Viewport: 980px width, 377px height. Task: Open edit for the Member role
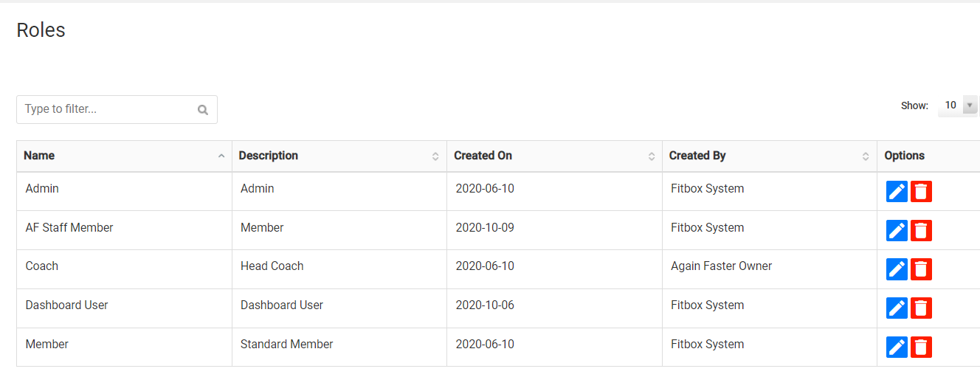coord(897,347)
